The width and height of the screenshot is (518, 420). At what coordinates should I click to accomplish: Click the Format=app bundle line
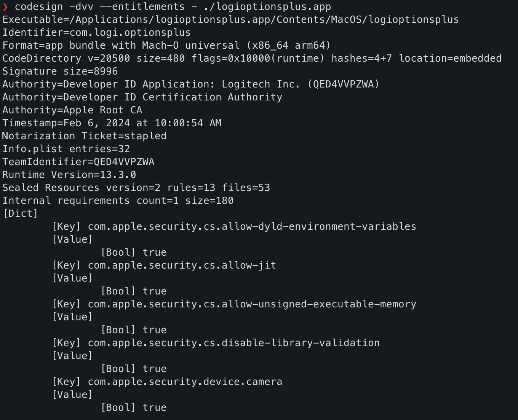pyautogui.click(x=166, y=46)
